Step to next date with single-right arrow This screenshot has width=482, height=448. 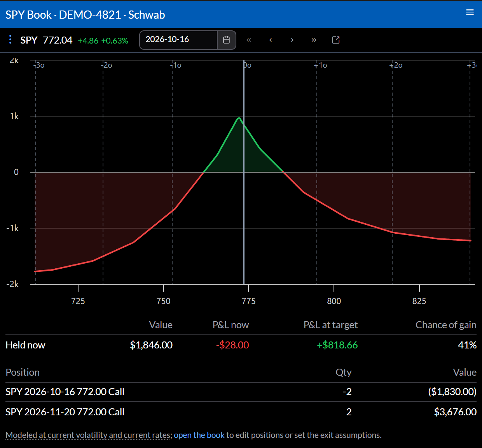tap(292, 40)
